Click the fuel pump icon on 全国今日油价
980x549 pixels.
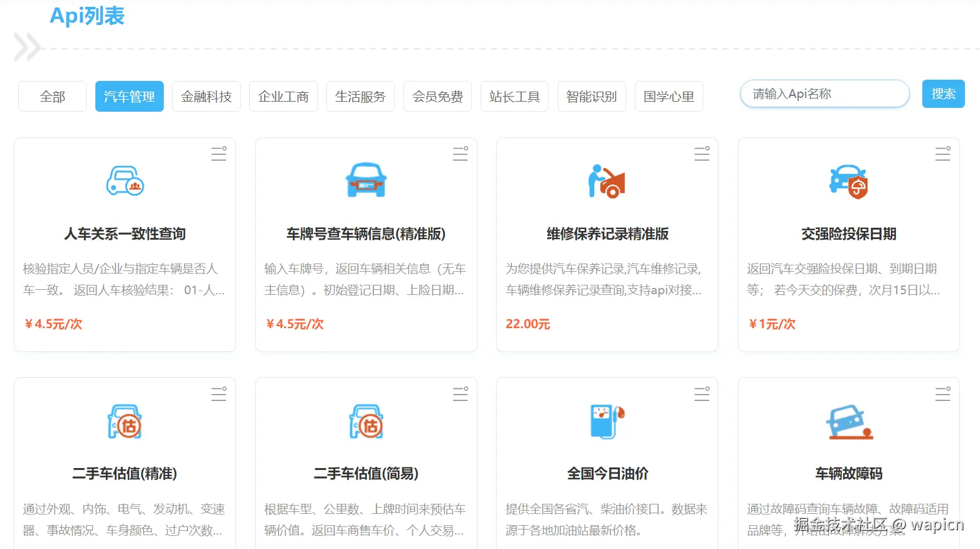click(607, 422)
